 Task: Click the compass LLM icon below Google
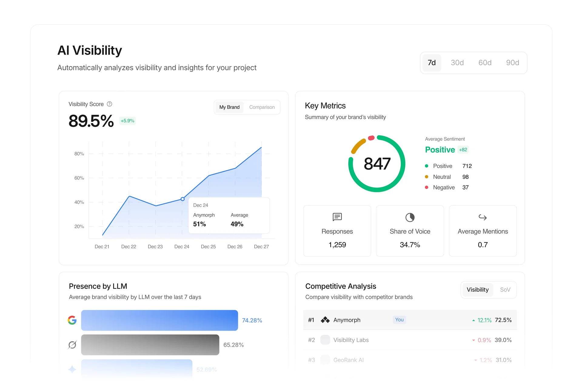72,345
